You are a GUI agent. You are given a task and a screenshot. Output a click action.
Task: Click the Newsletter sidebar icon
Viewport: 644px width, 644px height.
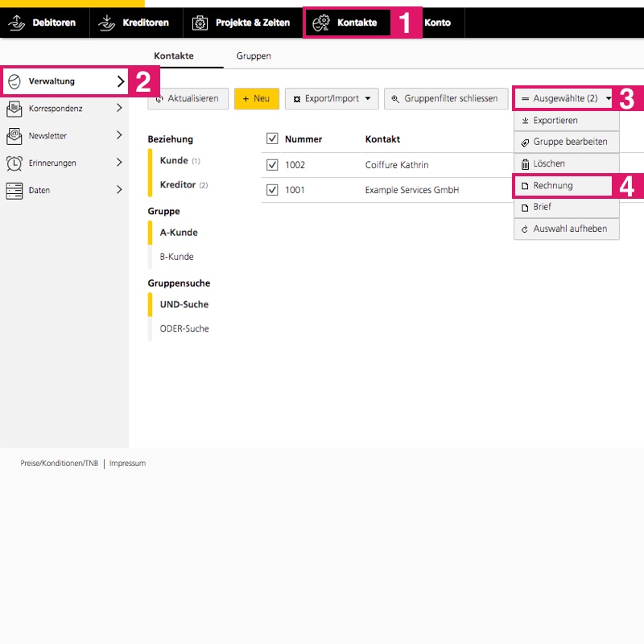[x=14, y=135]
